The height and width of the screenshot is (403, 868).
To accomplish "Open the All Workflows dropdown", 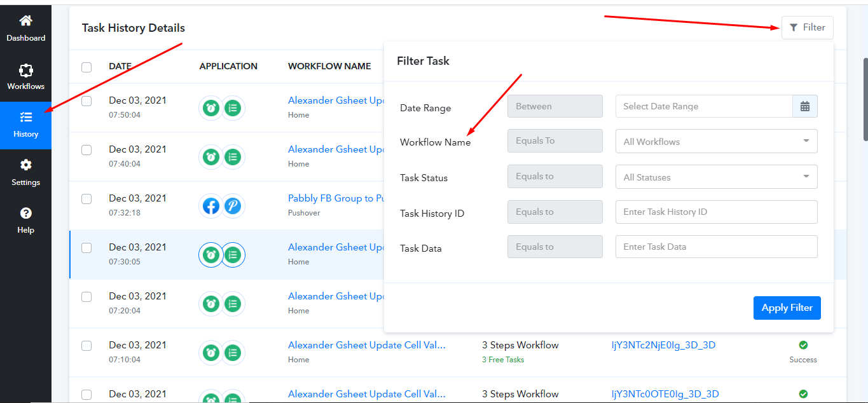I will (716, 141).
